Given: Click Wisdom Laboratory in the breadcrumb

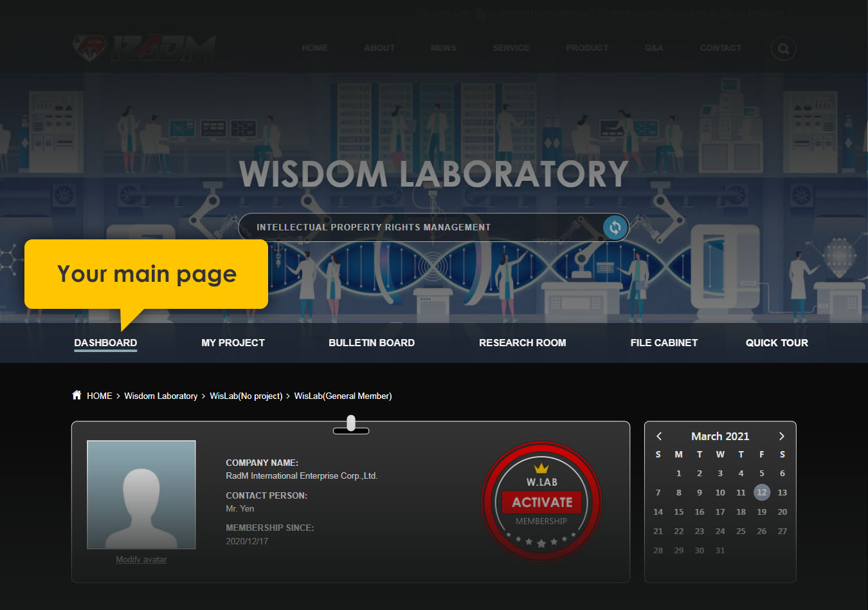Looking at the screenshot, I should tap(161, 396).
